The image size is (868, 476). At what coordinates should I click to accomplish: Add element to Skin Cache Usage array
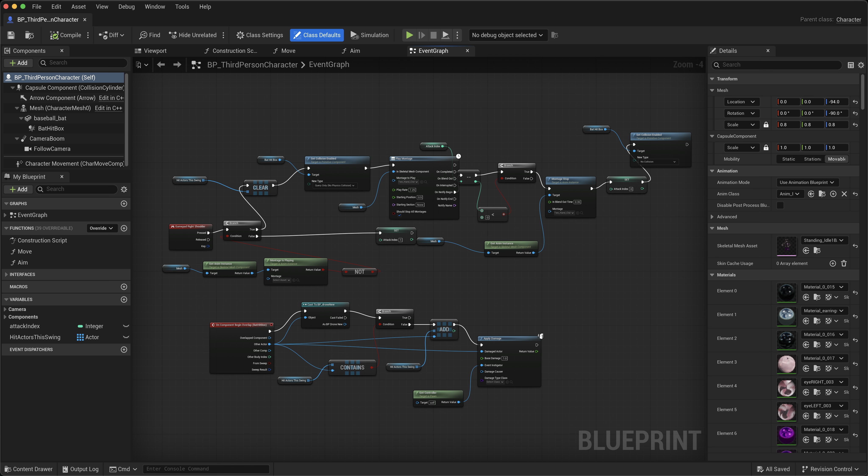point(833,263)
